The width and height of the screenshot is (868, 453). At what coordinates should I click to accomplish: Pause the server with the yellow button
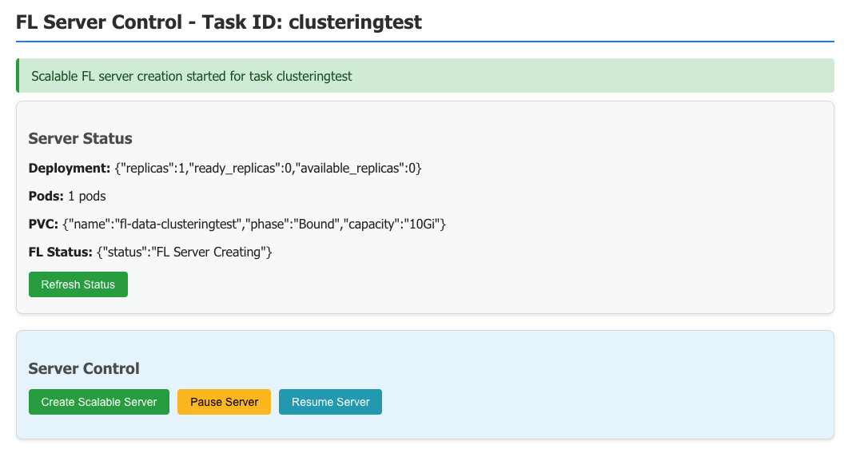[x=224, y=402]
